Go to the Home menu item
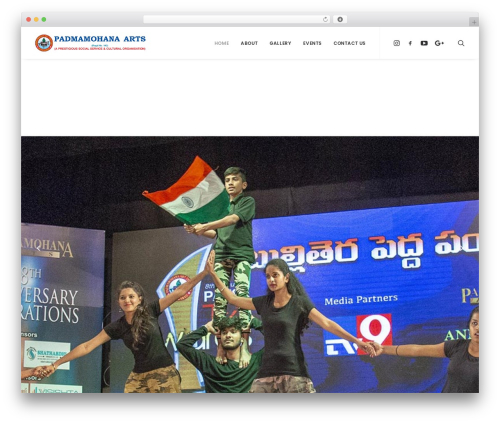 pos(222,43)
